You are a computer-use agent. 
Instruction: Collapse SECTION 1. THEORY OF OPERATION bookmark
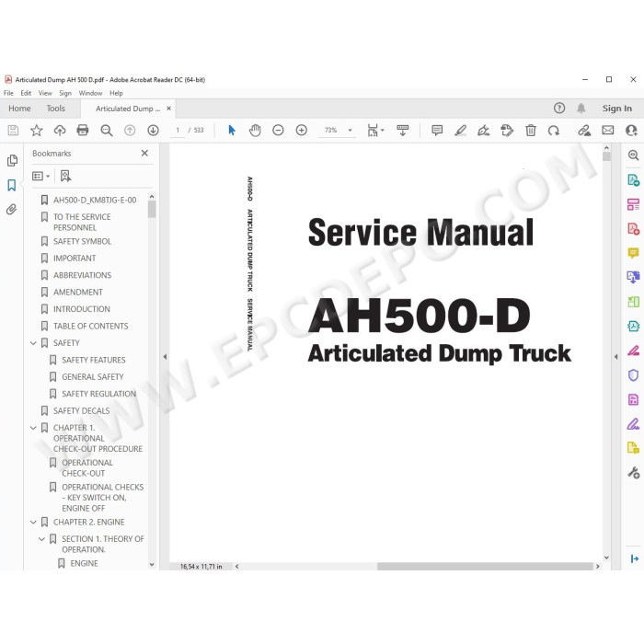pos(41,539)
